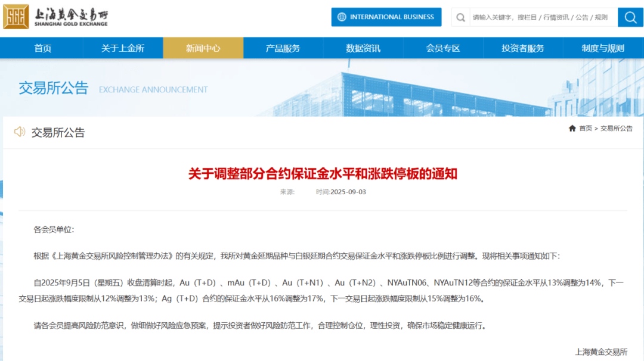Click the 交易所公告 banner heading
Viewport: 644px width, 361px height.
[54, 88]
